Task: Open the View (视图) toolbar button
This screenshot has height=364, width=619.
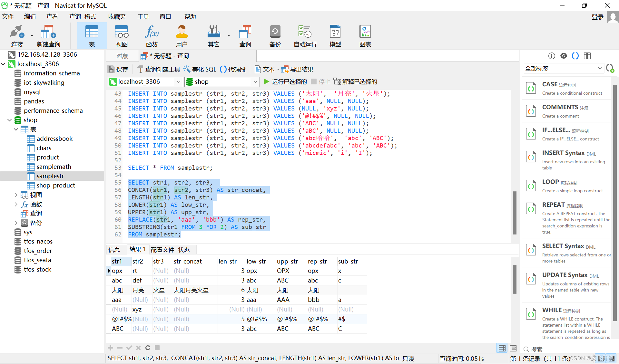Action: click(x=122, y=36)
